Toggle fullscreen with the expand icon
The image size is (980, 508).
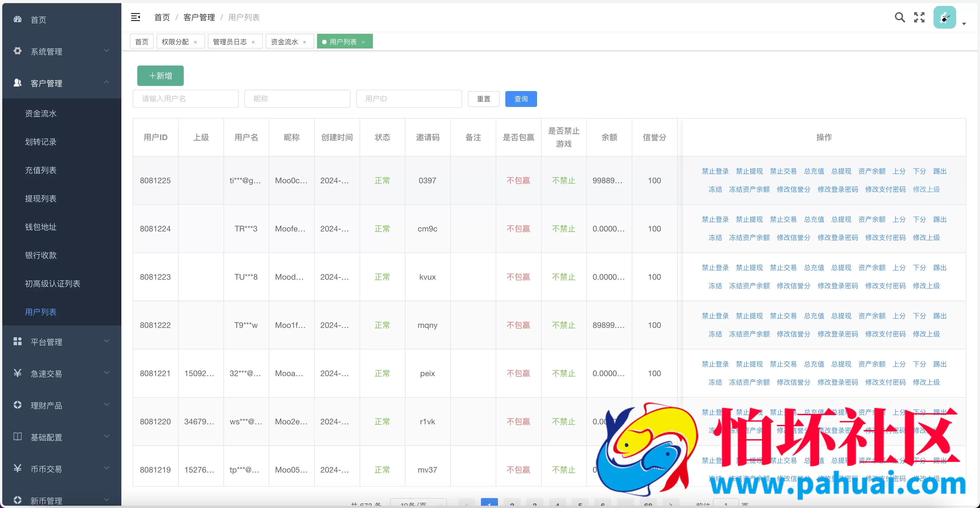(920, 17)
